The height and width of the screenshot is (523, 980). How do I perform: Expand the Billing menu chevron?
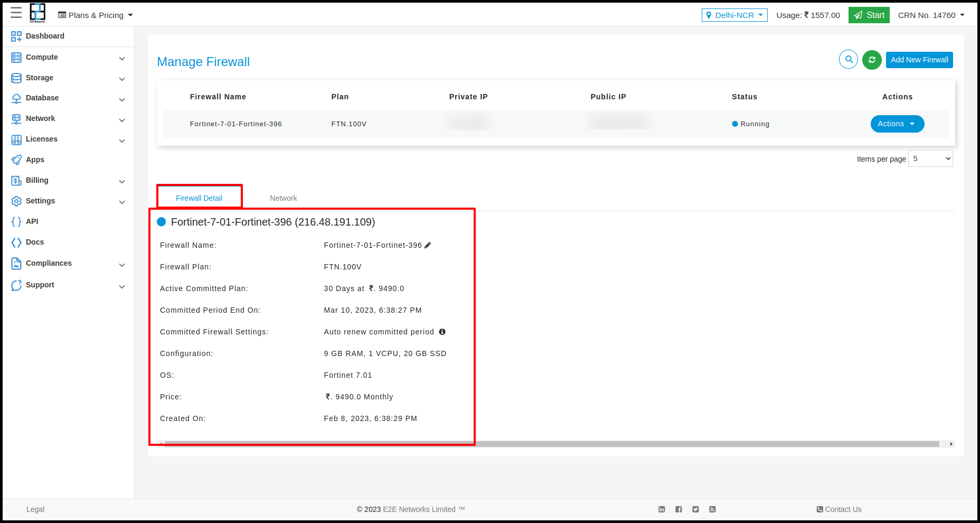click(x=122, y=181)
